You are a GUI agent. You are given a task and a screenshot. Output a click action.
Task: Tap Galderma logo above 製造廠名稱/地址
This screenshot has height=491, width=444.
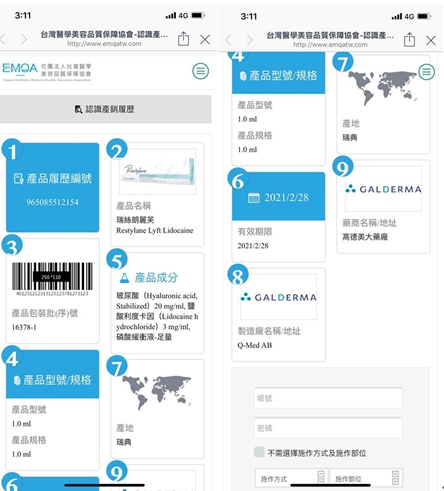tap(278, 297)
